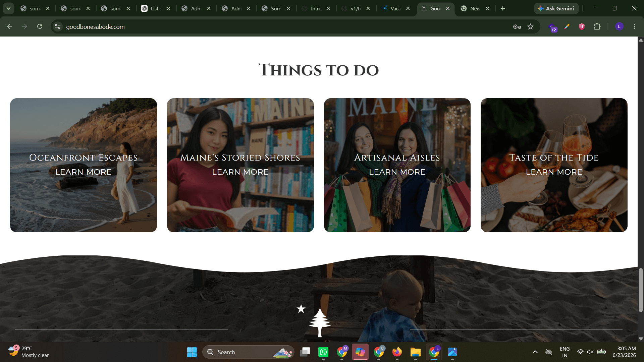
Task: Click the ENG IN language indicator
Action: coord(565,352)
